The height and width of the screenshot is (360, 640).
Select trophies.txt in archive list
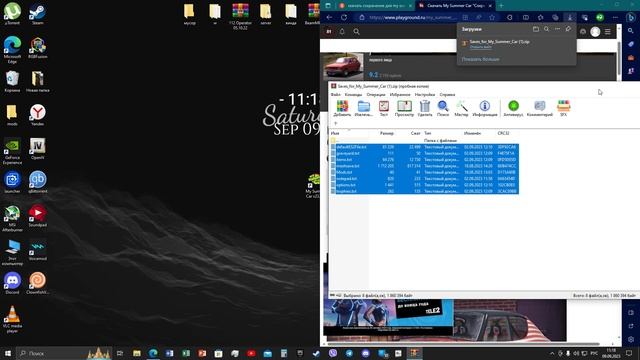pos(424,191)
